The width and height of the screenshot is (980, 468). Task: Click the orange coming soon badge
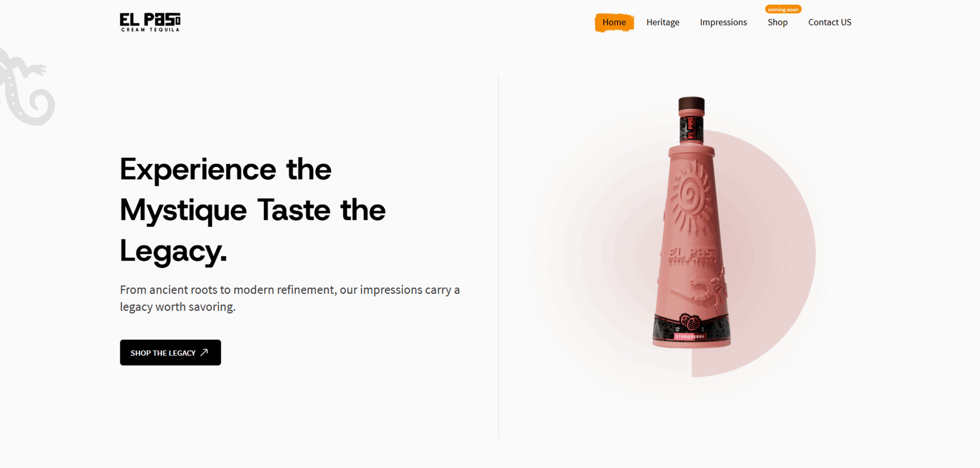click(783, 9)
